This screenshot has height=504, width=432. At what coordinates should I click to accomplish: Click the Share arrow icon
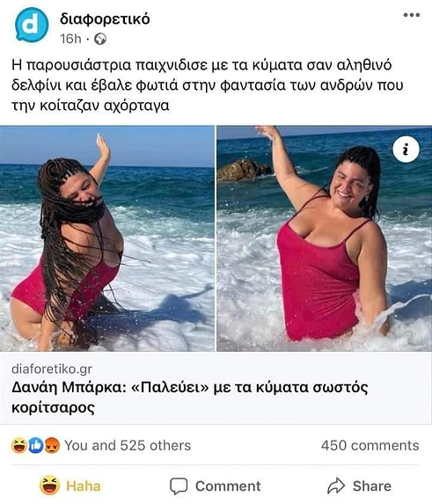(x=336, y=486)
